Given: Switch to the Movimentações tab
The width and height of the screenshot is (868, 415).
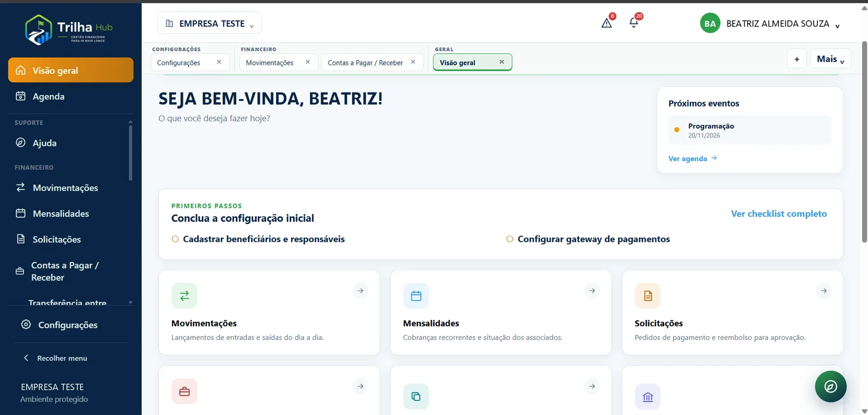Looking at the screenshot, I should (x=270, y=62).
